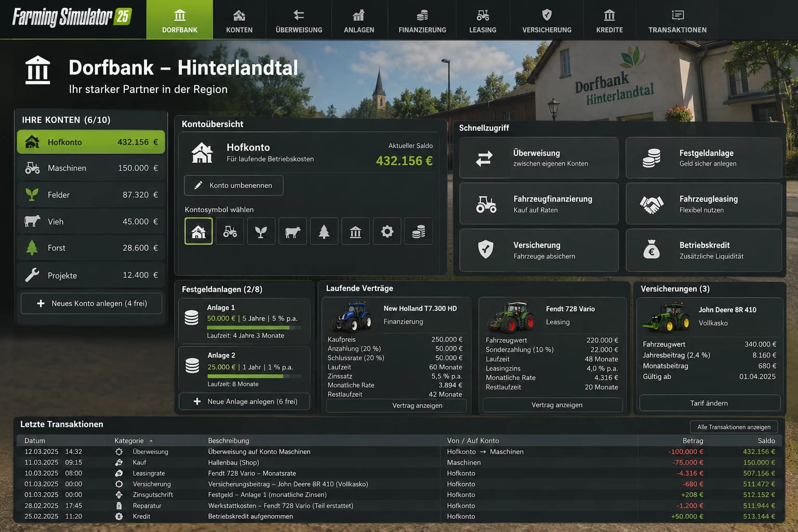This screenshot has width=798, height=532.
Task: Click the wrench icon beside Projekte
Action: 32,275
